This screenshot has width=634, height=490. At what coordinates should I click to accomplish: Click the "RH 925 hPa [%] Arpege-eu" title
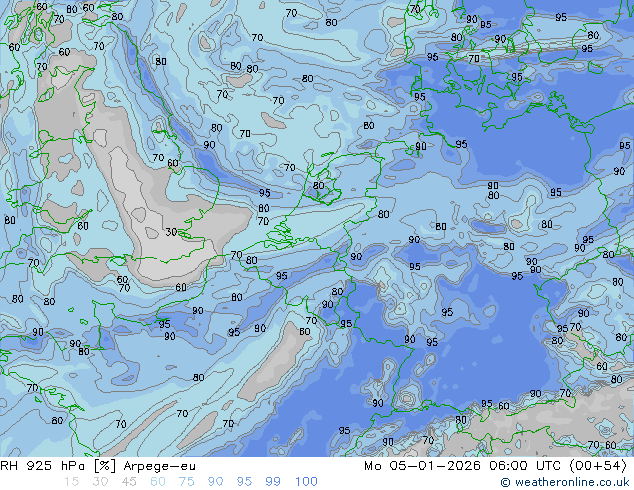pyautogui.click(x=98, y=466)
